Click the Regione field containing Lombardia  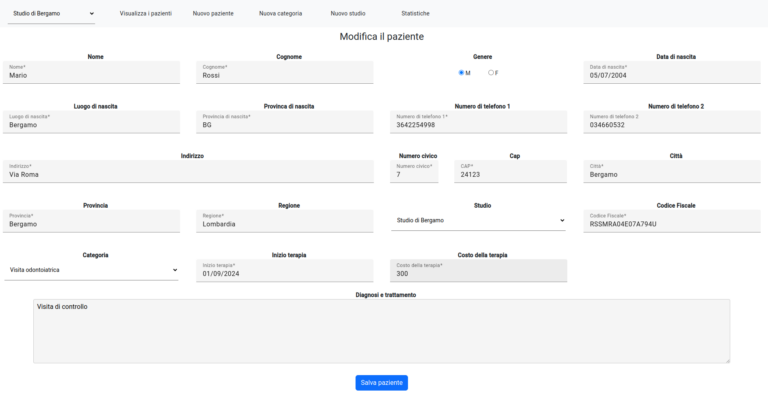[x=285, y=221]
